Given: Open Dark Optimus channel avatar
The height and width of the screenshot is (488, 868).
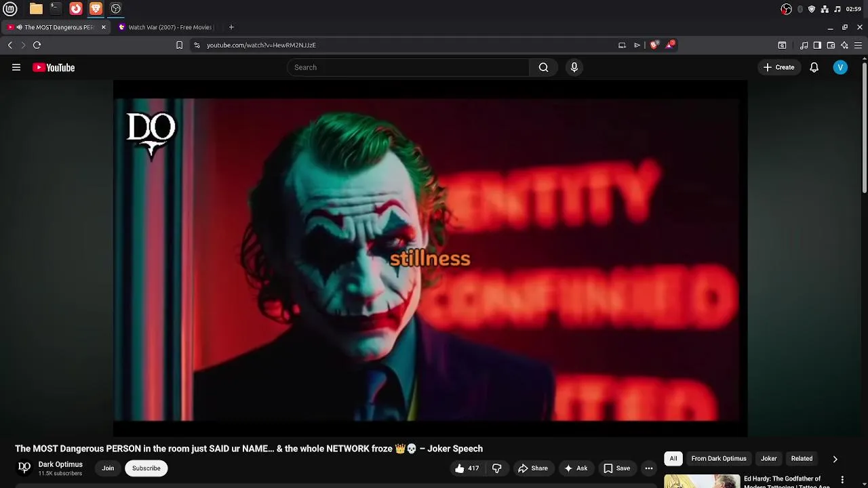Looking at the screenshot, I should [24, 468].
